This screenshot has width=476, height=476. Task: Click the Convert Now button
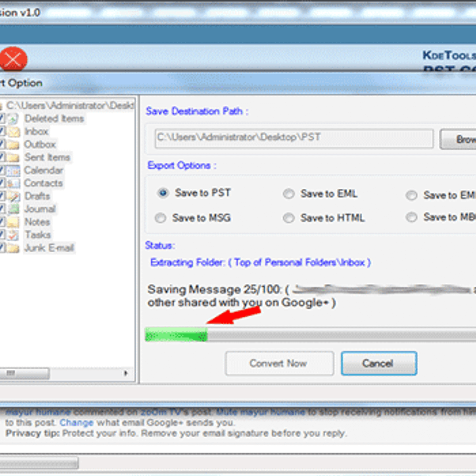(x=279, y=363)
